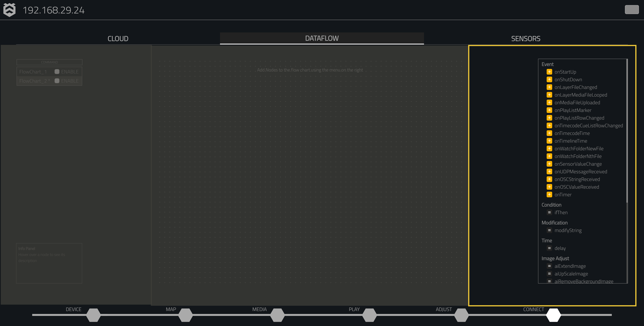Click the onTimer event icon
Viewport: 644px width, 326px height.
pos(549,195)
